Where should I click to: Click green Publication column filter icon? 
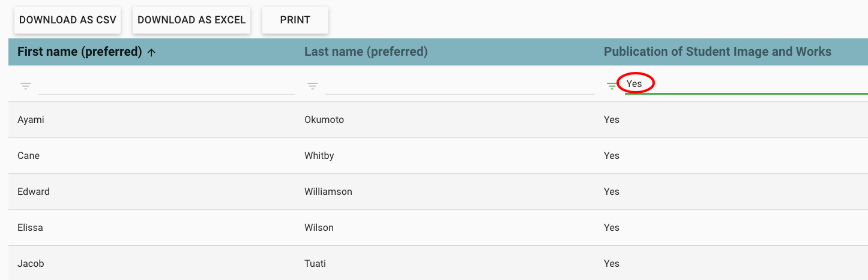click(612, 86)
